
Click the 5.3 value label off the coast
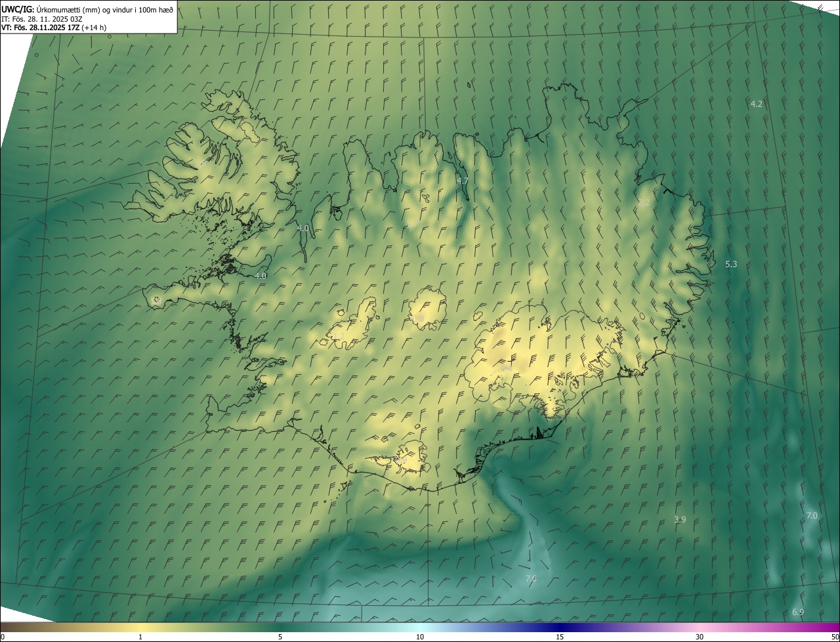click(x=731, y=264)
